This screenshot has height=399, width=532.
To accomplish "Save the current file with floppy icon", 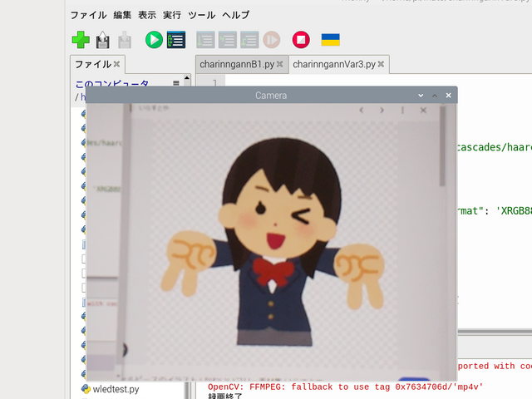I will [x=125, y=40].
